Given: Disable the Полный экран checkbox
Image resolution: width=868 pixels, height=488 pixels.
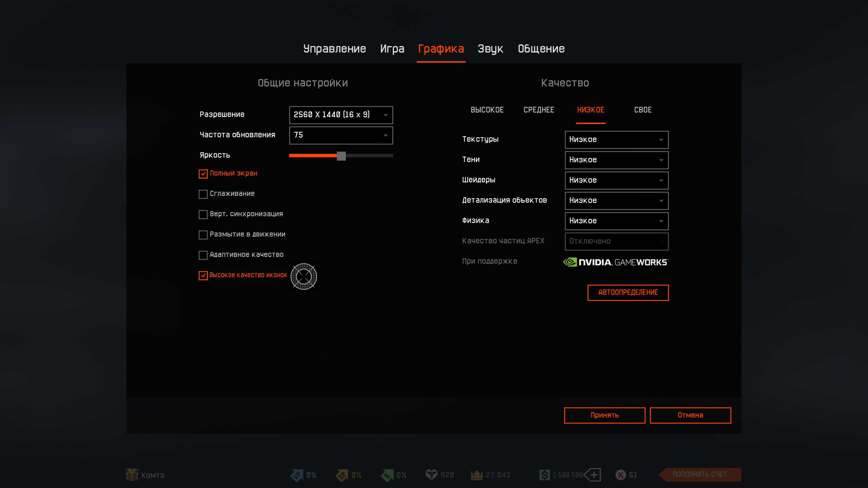Looking at the screenshot, I should tap(203, 174).
